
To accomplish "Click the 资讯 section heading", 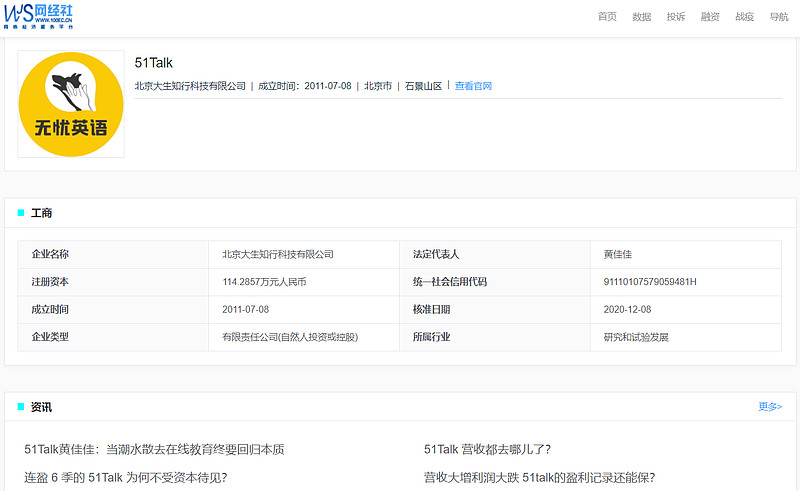I will pyautogui.click(x=41, y=407).
